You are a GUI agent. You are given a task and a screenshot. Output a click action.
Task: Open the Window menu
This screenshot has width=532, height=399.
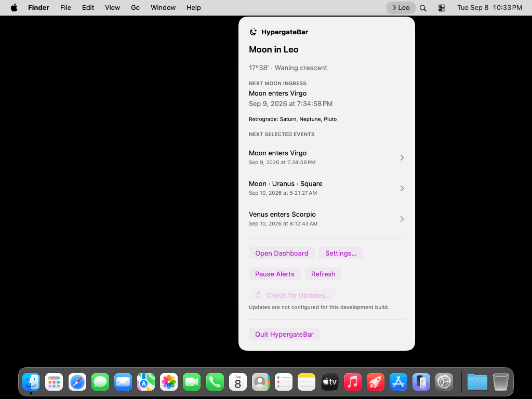pyautogui.click(x=163, y=7)
